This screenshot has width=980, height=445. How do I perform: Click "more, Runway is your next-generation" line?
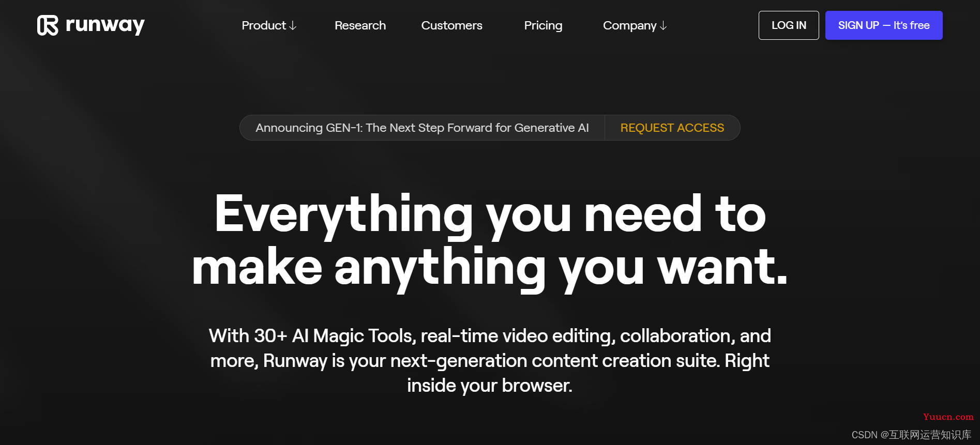tap(490, 361)
